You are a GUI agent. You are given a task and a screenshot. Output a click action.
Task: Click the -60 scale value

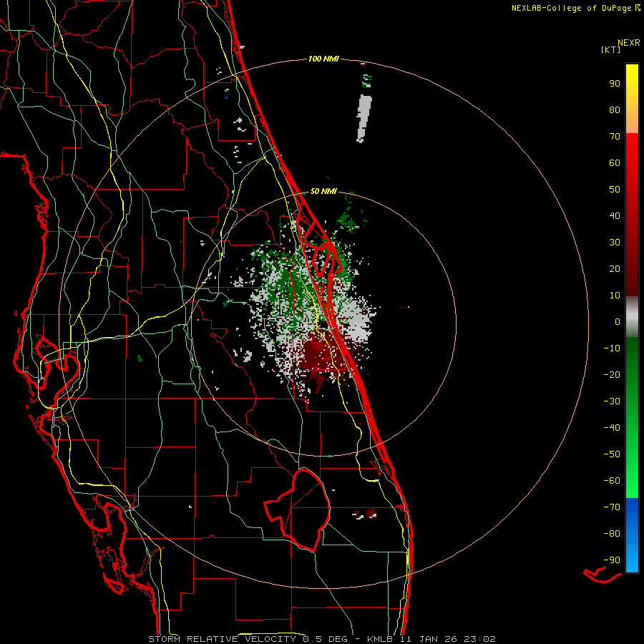coord(612,481)
